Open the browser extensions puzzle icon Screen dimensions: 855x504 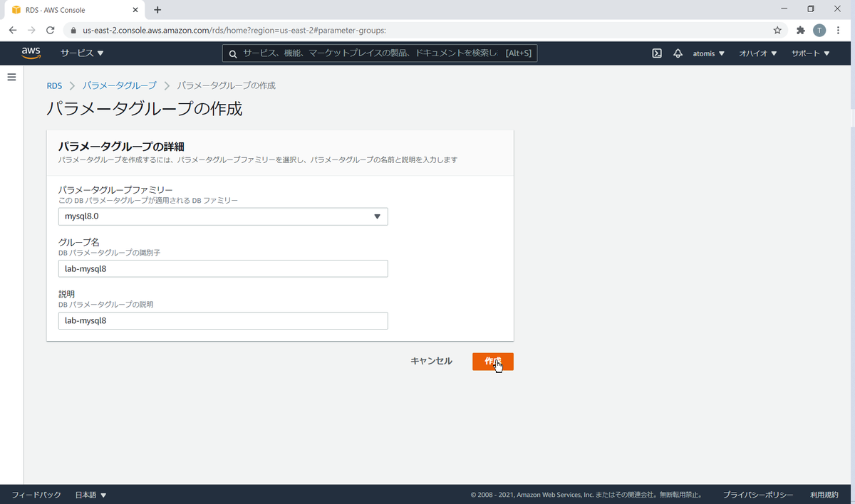tap(800, 30)
